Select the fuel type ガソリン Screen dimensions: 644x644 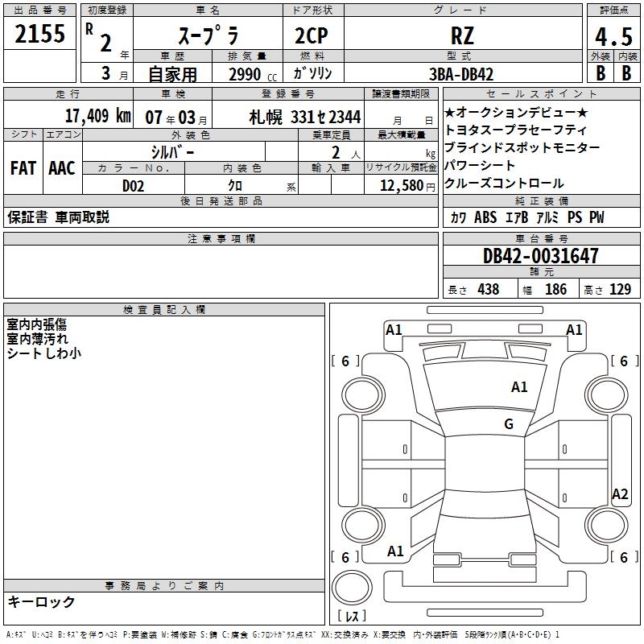coord(312,73)
